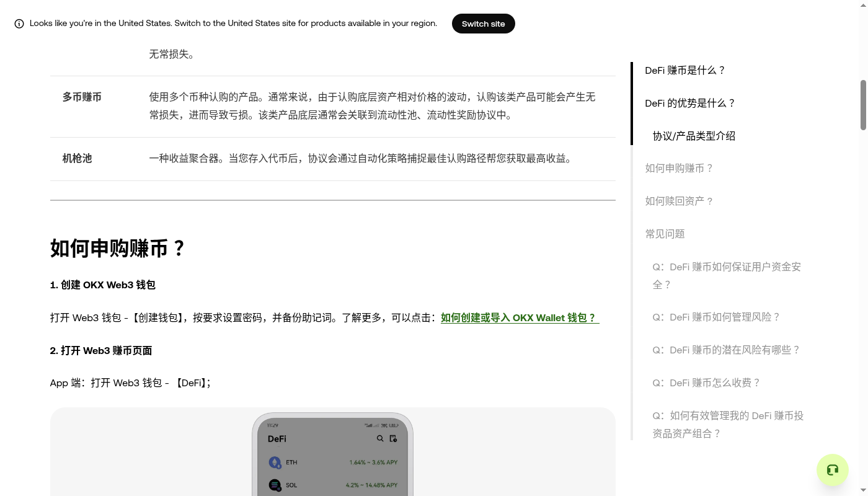Click the ETH coin icon in mockup

[275, 463]
